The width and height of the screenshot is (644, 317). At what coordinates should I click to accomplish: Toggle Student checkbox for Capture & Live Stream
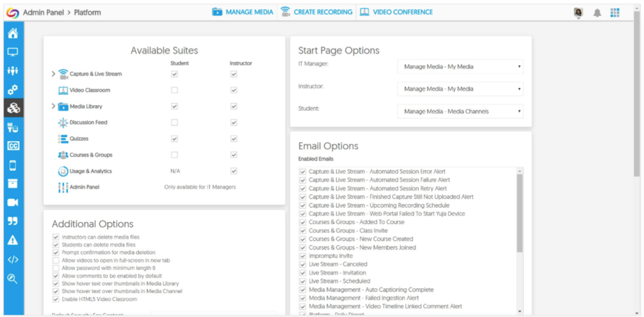(x=174, y=74)
